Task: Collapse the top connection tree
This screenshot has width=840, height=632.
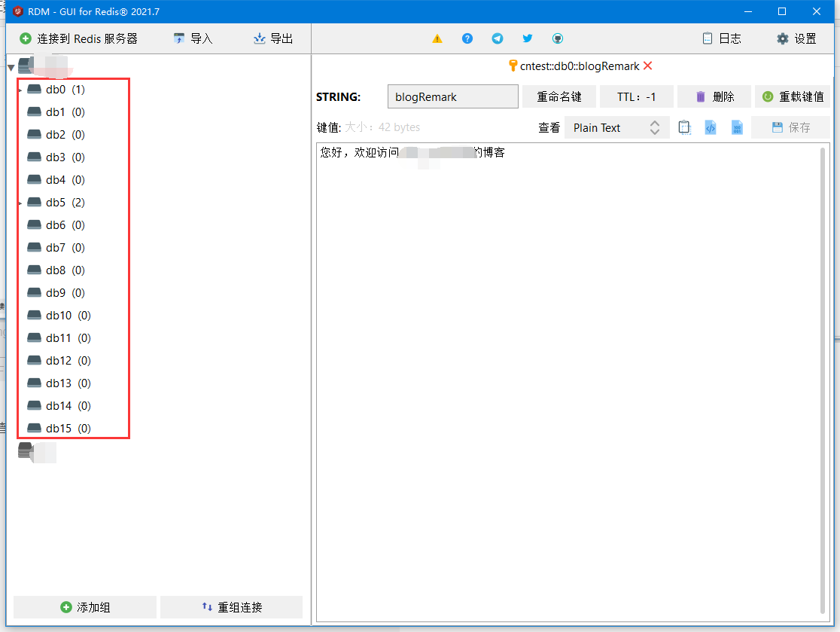Action: click(x=11, y=66)
